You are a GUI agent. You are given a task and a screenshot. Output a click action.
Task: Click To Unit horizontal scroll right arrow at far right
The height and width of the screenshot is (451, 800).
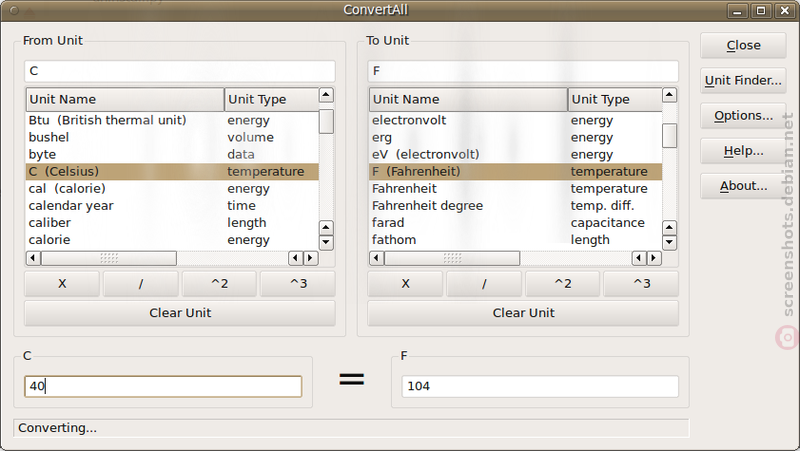(x=654, y=258)
